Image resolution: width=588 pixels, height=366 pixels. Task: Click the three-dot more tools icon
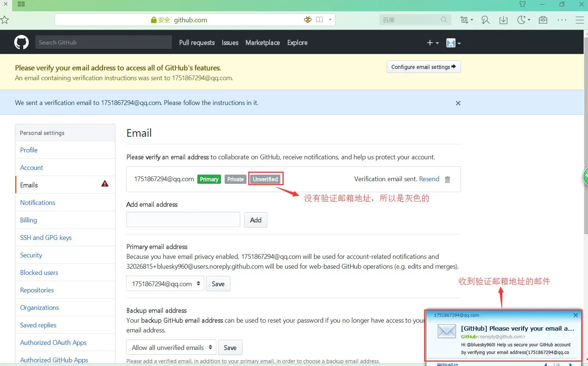click(x=562, y=20)
